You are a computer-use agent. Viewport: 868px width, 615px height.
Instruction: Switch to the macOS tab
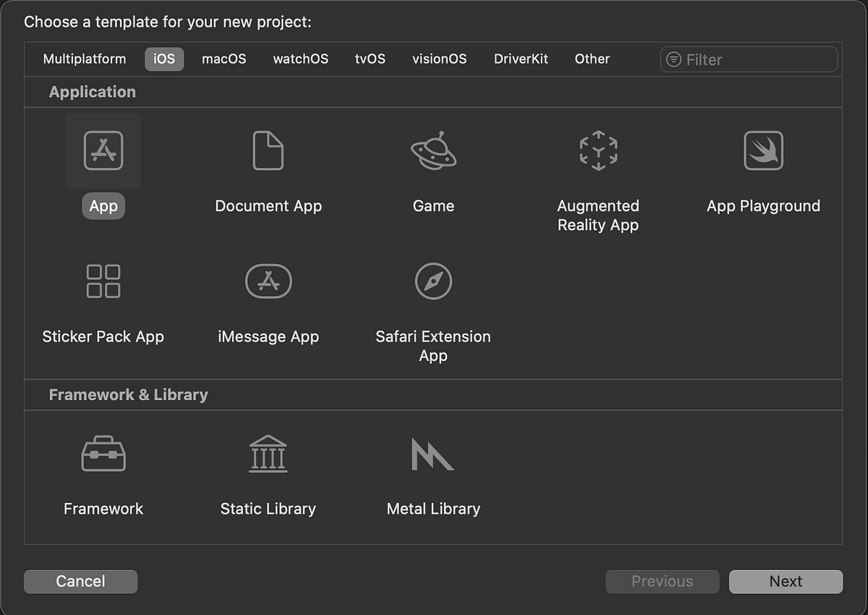click(224, 59)
